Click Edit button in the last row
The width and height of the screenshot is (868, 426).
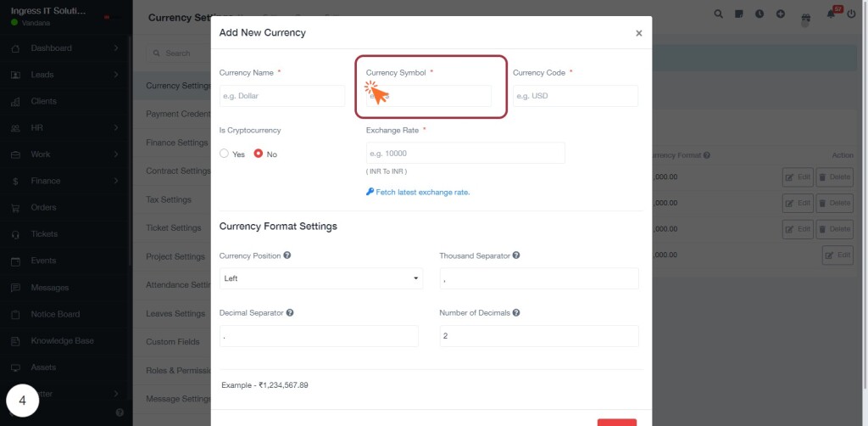pos(837,255)
